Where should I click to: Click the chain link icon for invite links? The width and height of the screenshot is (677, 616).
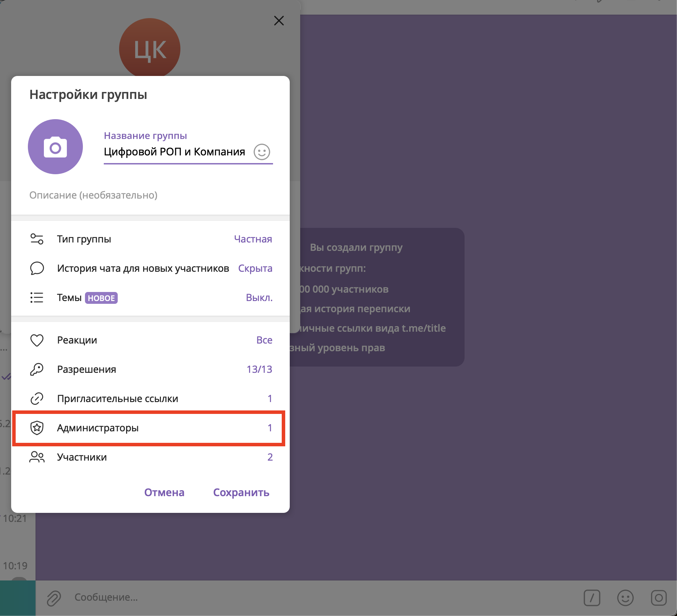pos(37,399)
